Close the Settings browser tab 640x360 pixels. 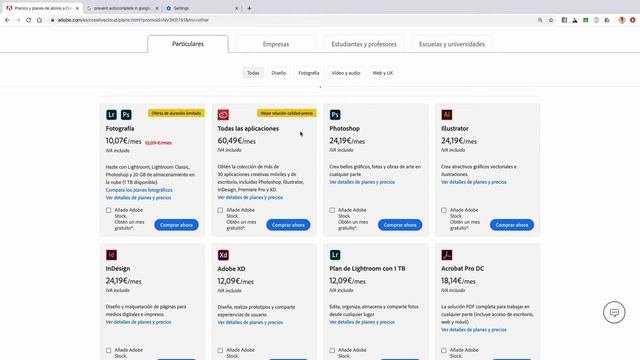236,8
